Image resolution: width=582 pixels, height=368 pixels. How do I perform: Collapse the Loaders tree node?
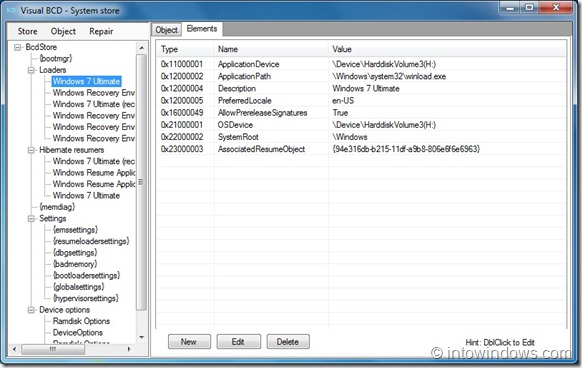point(31,70)
